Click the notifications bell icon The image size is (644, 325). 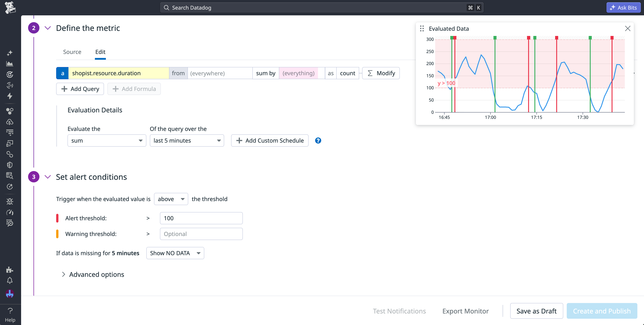10,280
